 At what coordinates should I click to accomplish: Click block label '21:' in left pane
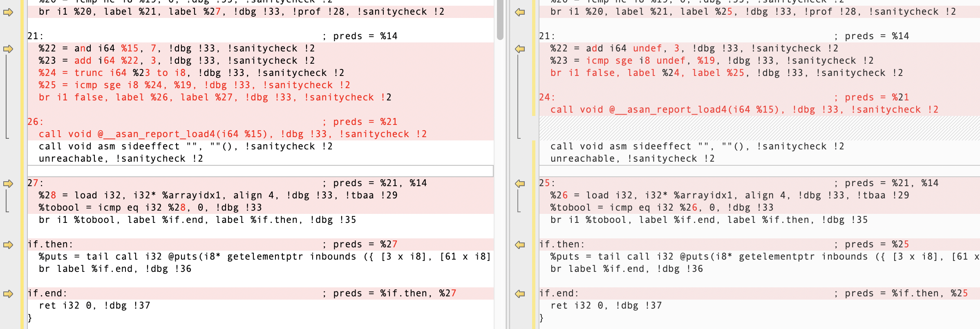coord(36,36)
